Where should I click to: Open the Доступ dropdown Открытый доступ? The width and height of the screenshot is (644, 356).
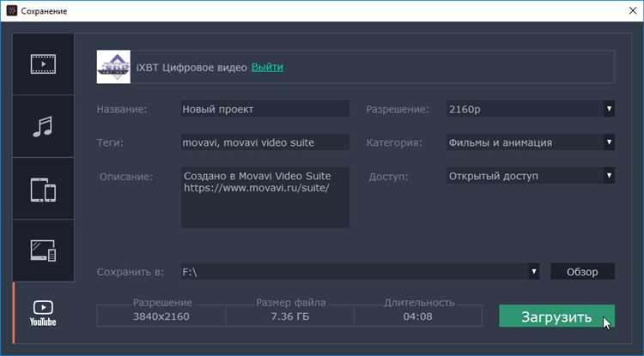(x=531, y=176)
